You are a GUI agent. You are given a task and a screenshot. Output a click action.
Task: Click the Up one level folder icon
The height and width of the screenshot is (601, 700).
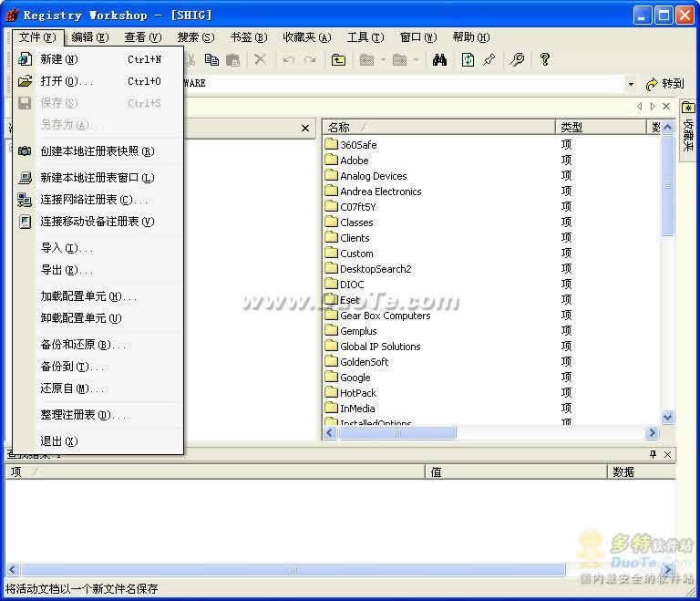point(338,59)
